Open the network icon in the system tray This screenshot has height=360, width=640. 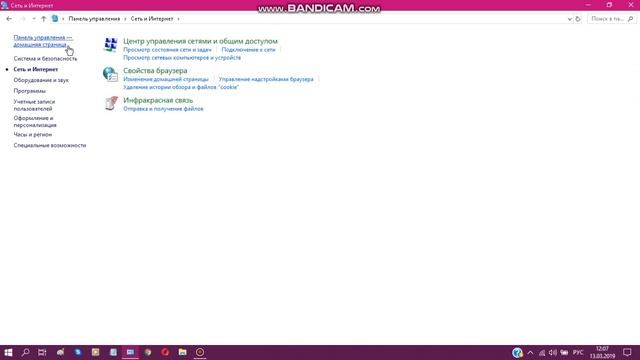point(542,353)
